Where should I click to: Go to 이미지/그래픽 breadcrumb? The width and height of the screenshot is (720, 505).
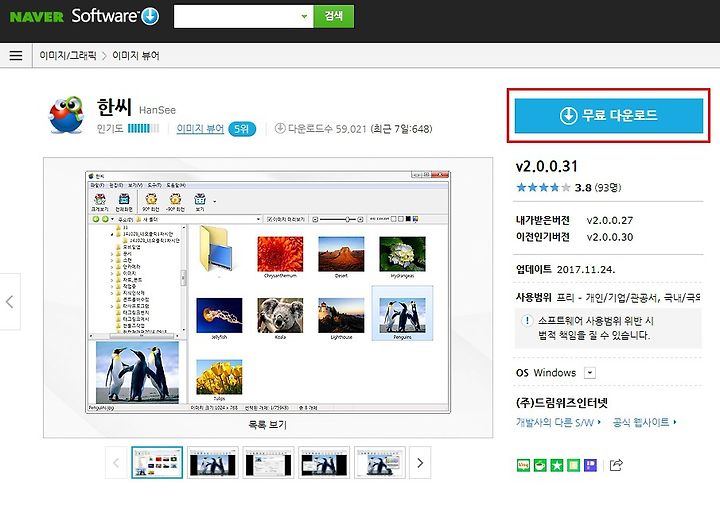(68, 56)
